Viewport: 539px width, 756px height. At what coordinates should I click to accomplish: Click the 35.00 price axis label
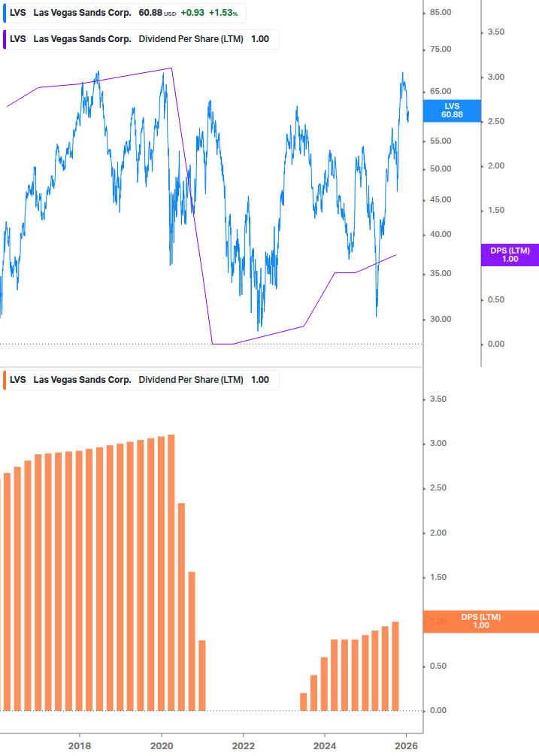click(441, 273)
